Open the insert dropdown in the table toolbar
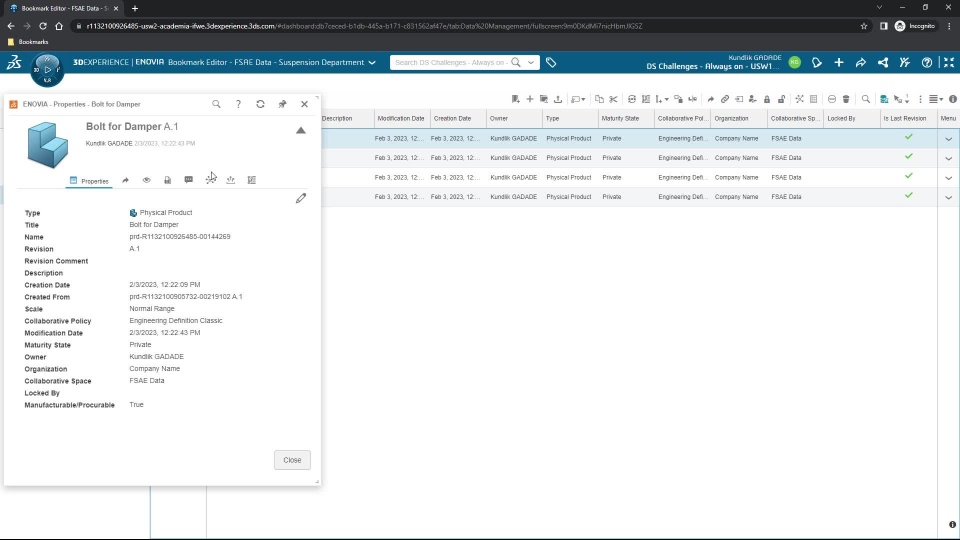This screenshot has height=540, width=960. (x=662, y=99)
